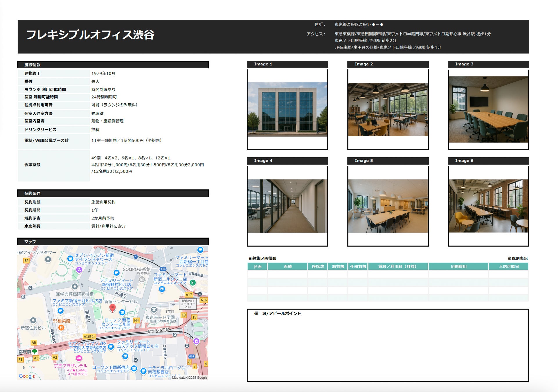Click the pink 京王プラザホテル hotel icon
The width and height of the screenshot is (558, 392).
(x=79, y=358)
